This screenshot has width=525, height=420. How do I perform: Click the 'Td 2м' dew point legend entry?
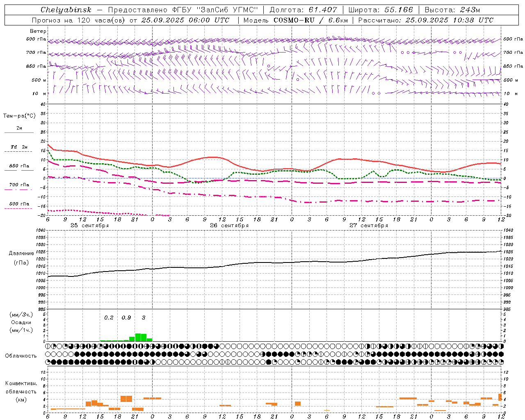point(19,147)
